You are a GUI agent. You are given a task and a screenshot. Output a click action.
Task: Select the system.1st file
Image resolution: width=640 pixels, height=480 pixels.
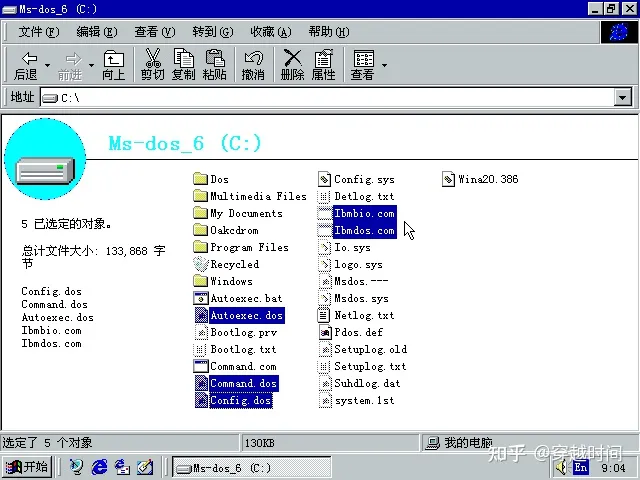[356, 400]
